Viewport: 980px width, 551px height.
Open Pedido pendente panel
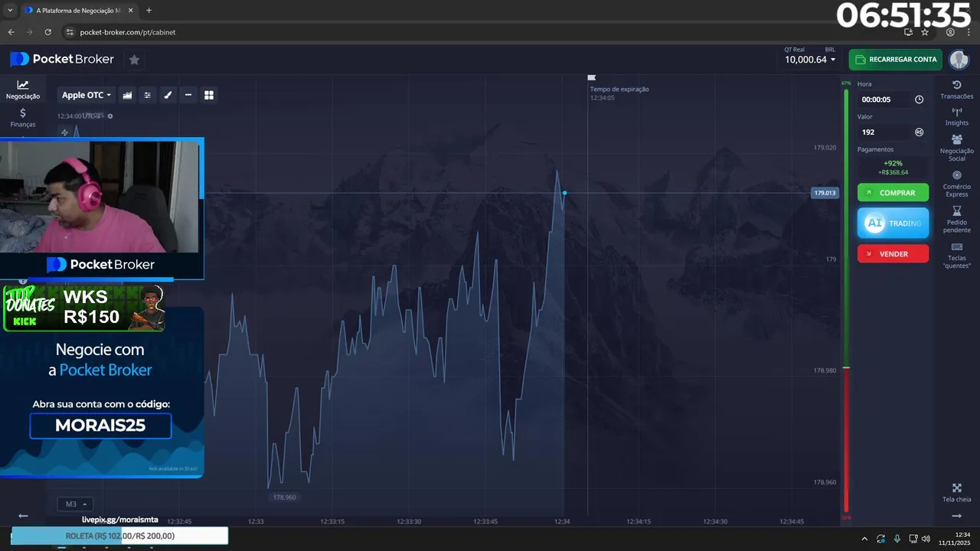click(957, 220)
